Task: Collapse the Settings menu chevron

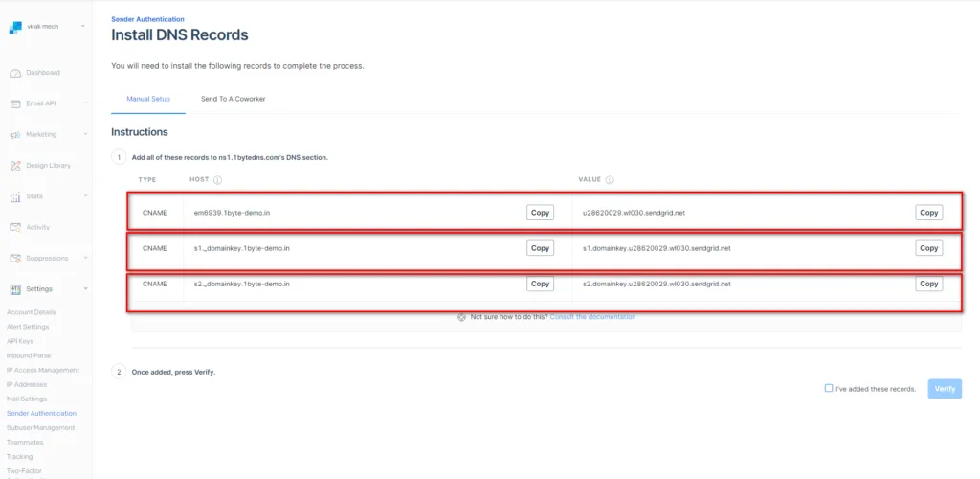Action: point(85,289)
